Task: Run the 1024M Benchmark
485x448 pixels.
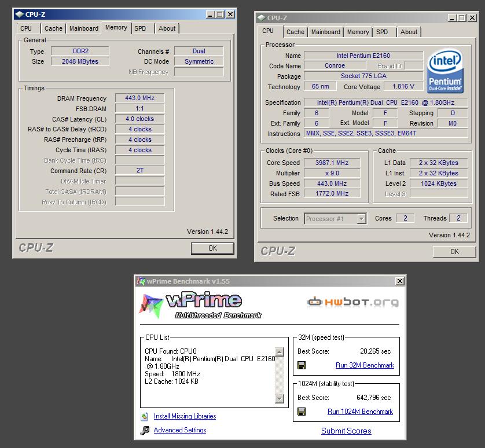Action: point(361,412)
